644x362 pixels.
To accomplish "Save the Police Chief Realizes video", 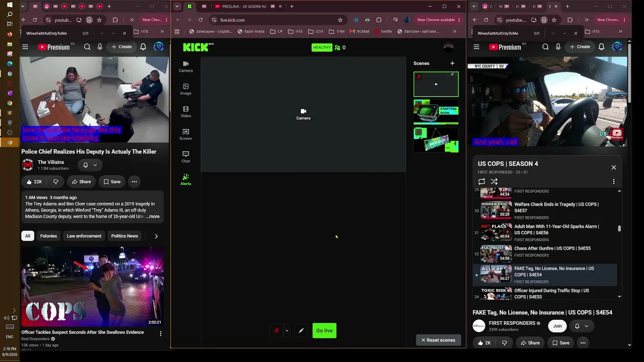I will tap(112, 182).
